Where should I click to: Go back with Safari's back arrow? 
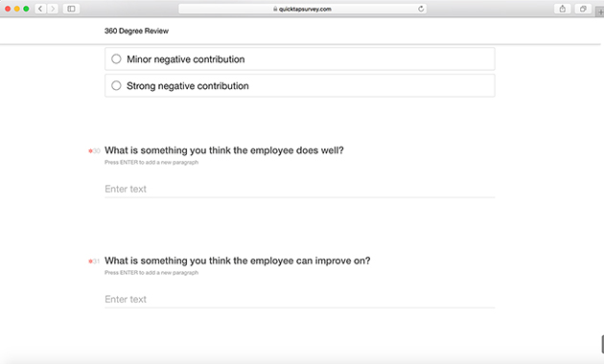[x=40, y=9]
